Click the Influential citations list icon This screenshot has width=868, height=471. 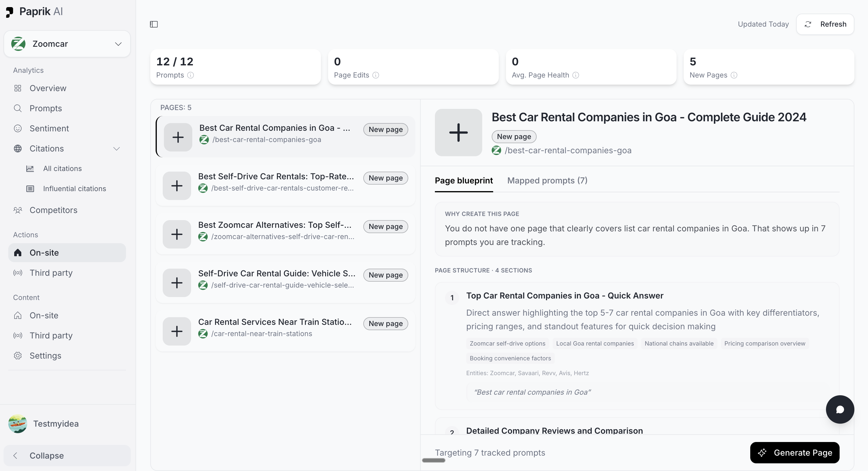pos(30,189)
